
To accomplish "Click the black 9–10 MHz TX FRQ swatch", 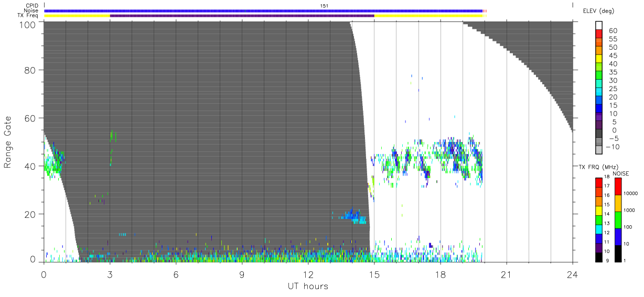I will 599,257.
